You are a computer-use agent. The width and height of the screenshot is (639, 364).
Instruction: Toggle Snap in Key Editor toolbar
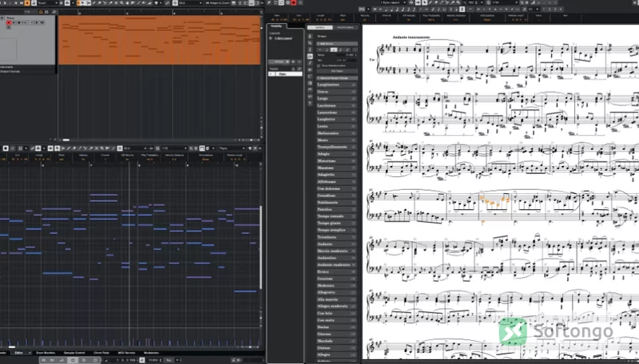click(x=120, y=148)
